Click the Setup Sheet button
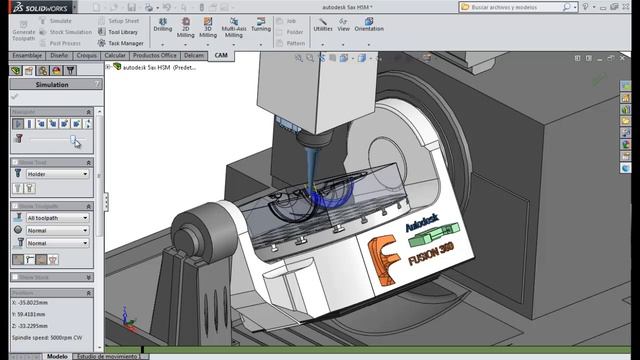Viewport: 640px width, 360px height. pos(119,21)
